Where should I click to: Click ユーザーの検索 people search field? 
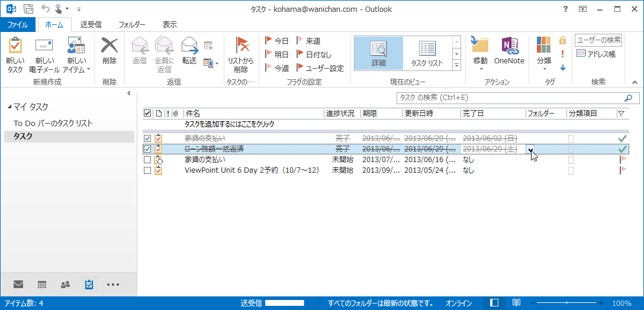[598, 40]
